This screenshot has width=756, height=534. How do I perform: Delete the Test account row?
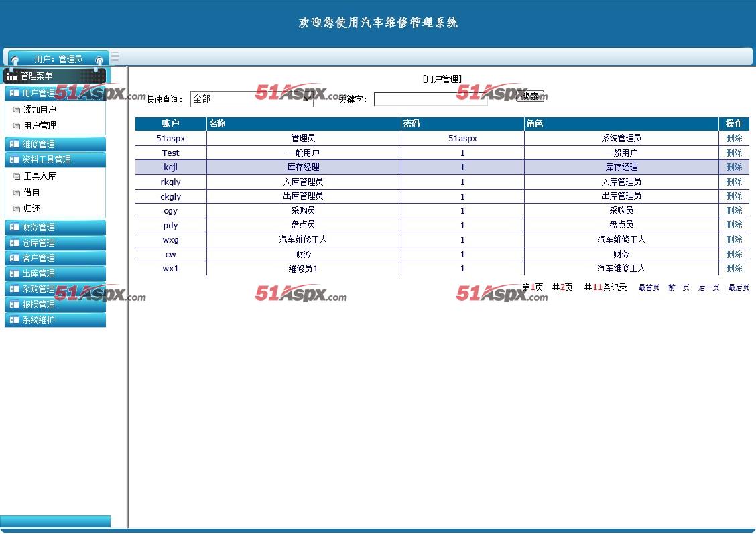click(x=734, y=153)
